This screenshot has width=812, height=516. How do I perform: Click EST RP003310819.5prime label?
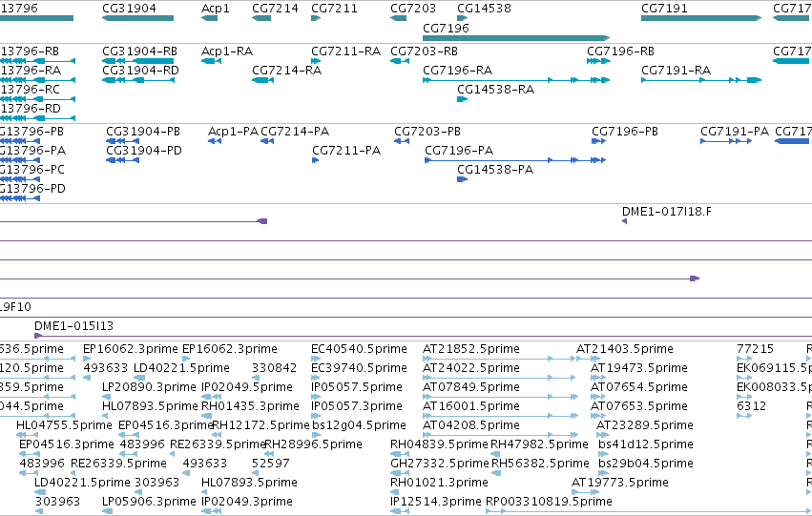549,502
